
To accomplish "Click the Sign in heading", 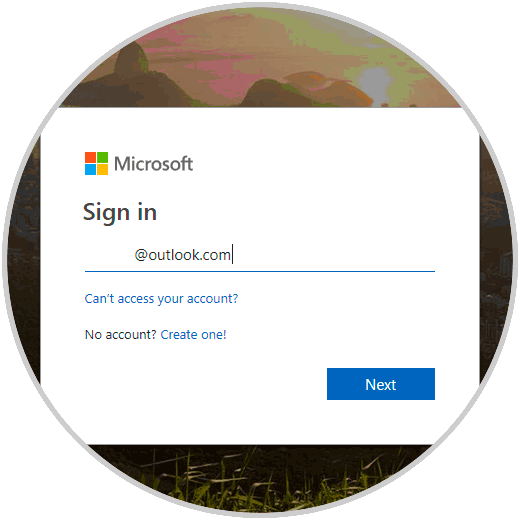I will pyautogui.click(x=120, y=212).
